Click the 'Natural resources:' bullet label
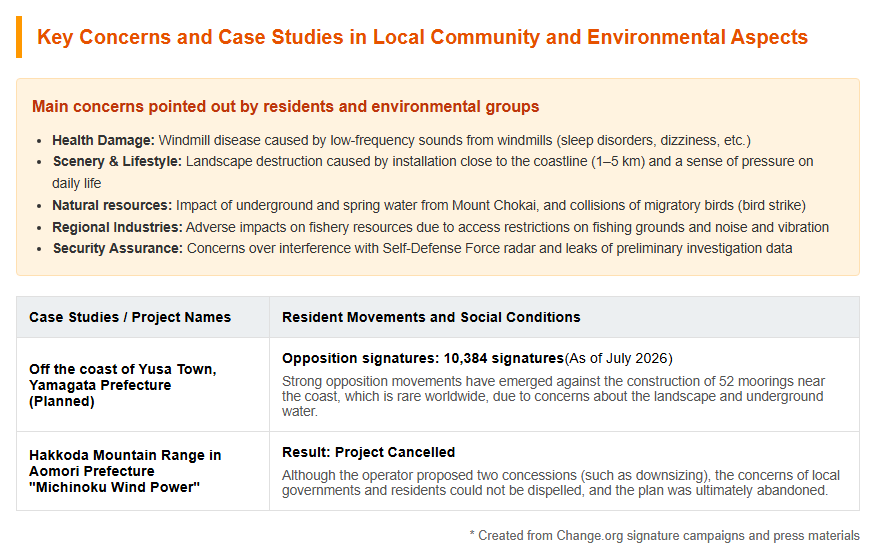Image resolution: width=876 pixels, height=559 pixels. click(112, 206)
